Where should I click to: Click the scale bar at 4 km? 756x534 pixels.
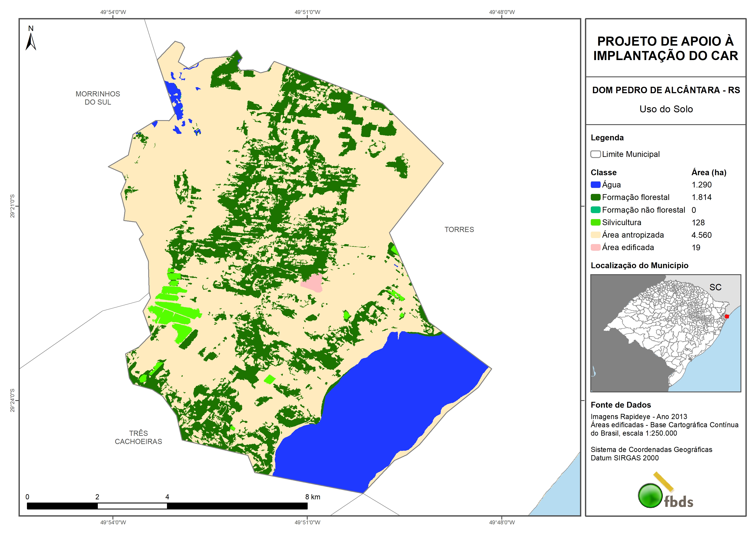point(167,506)
